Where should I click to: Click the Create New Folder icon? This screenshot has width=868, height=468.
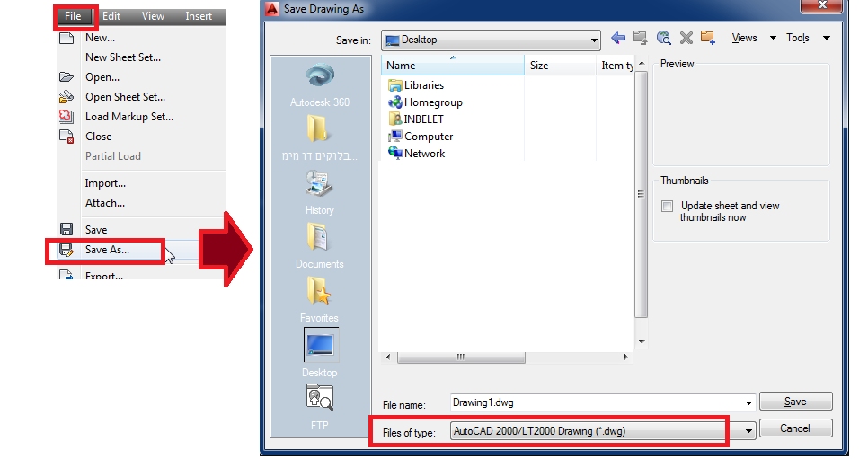[708, 38]
